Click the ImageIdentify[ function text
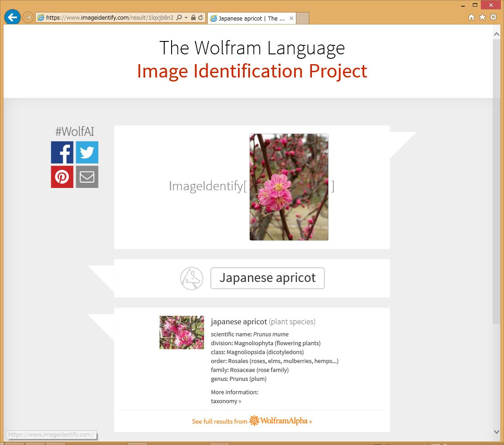Viewport: 504px width, 445px height. tap(208, 186)
